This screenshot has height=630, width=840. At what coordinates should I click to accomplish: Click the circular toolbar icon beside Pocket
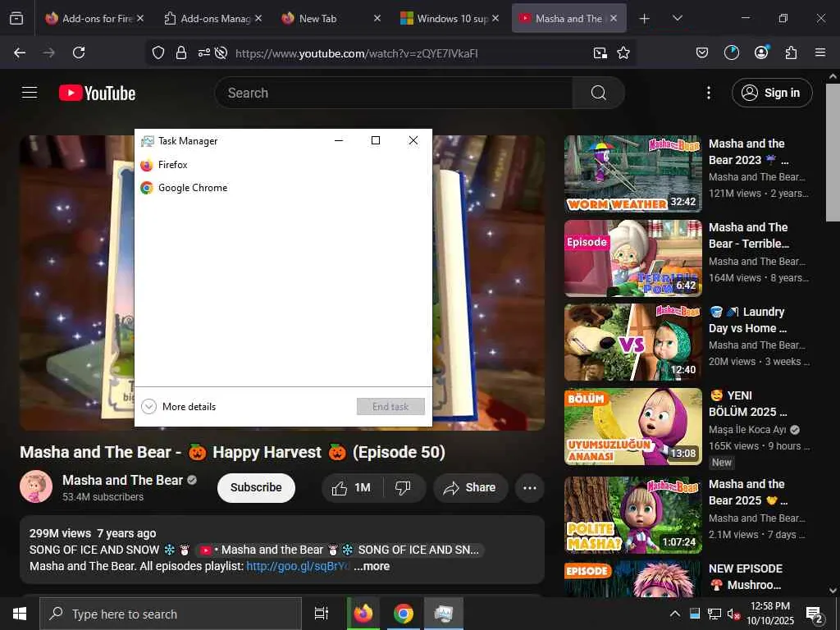pyautogui.click(x=731, y=52)
